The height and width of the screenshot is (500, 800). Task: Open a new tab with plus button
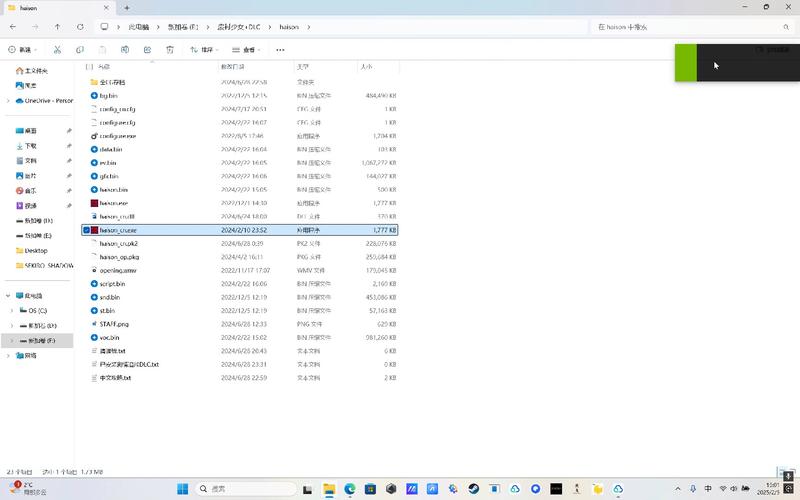[x=127, y=8]
